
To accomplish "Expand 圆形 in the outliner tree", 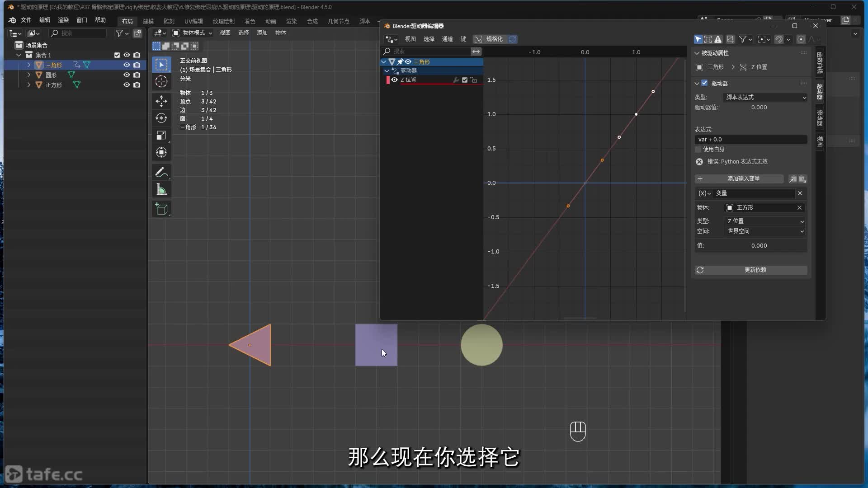I will [29, 75].
